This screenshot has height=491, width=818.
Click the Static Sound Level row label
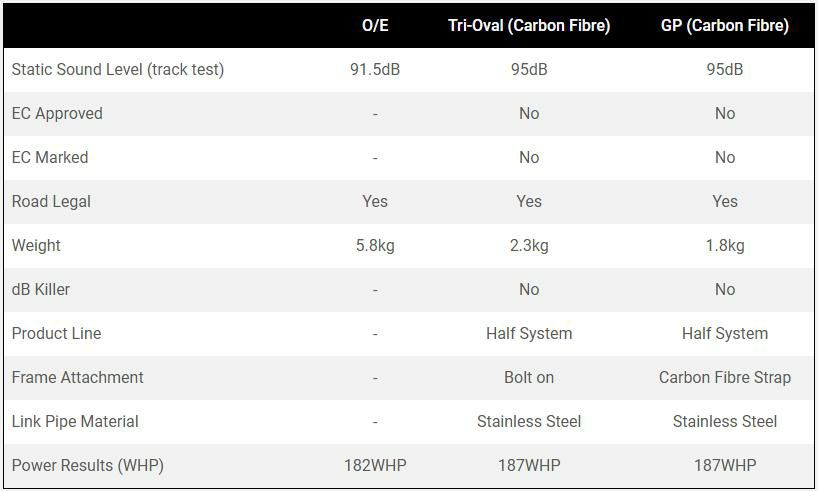(117, 70)
